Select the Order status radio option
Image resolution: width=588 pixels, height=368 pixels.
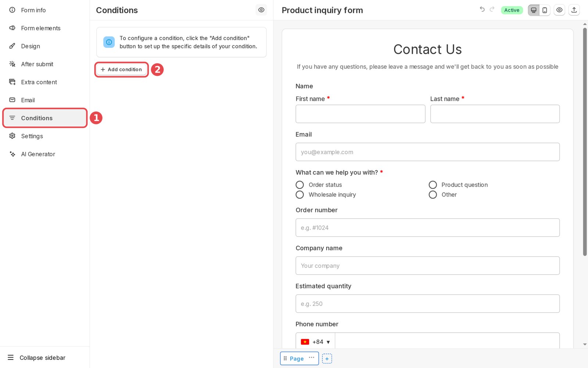[x=300, y=185]
